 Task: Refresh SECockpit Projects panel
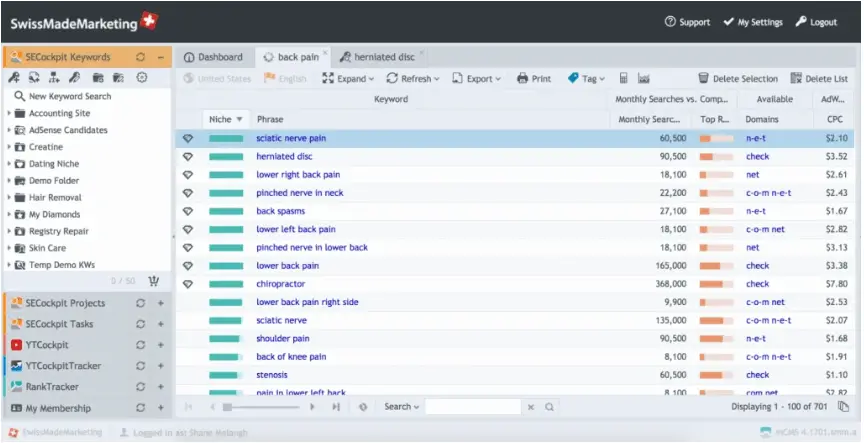tap(141, 303)
